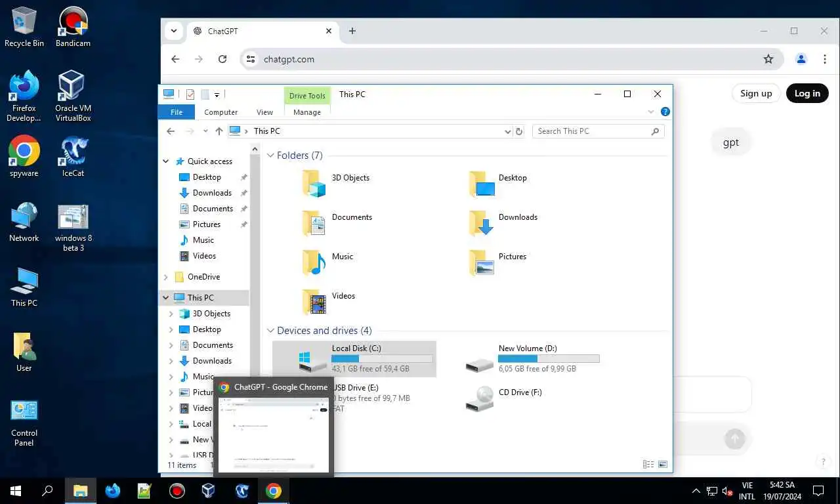
Task: Close the ChatGPT Chrome tab
Action: pyautogui.click(x=329, y=31)
